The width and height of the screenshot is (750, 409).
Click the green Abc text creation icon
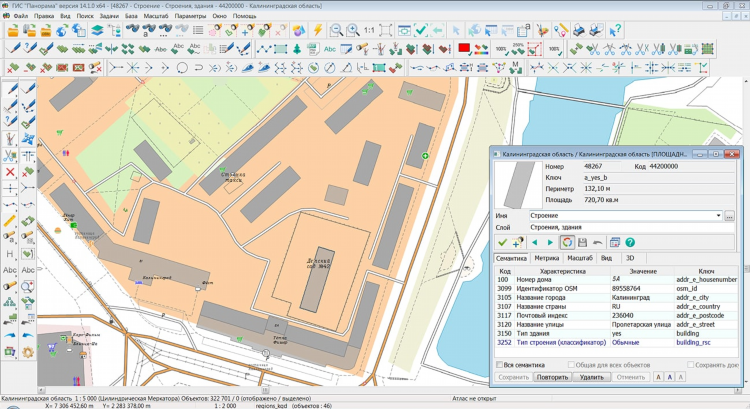(x=330, y=49)
